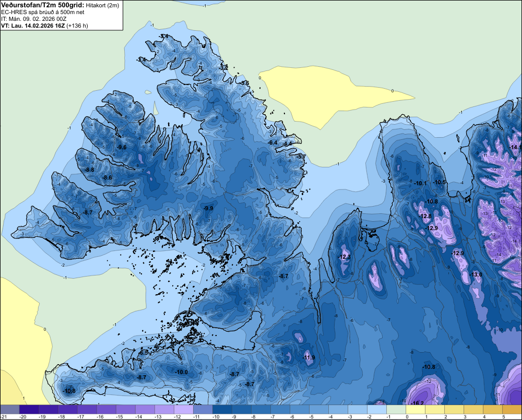Select the legend value -15
522x420 pixels.
[119, 417]
